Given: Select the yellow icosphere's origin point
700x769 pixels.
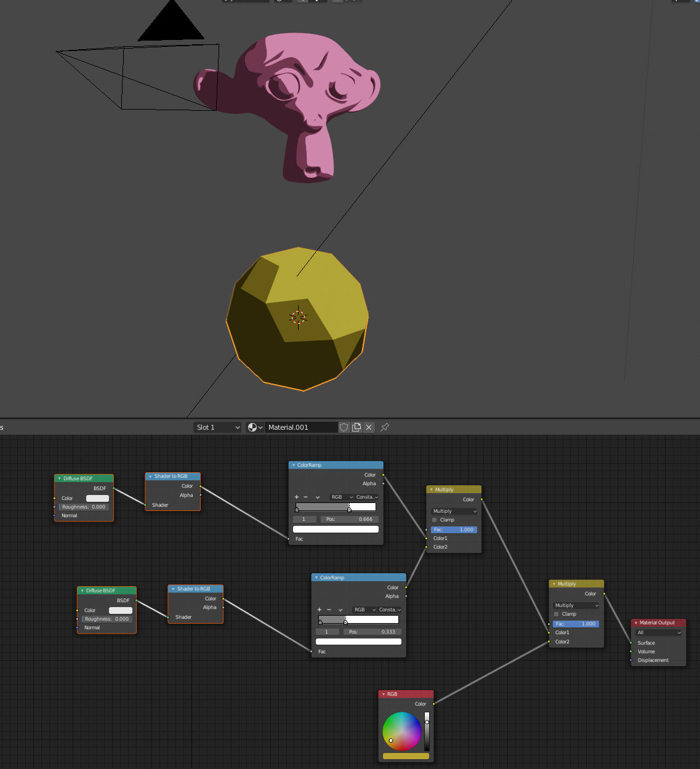Looking at the screenshot, I should (298, 317).
